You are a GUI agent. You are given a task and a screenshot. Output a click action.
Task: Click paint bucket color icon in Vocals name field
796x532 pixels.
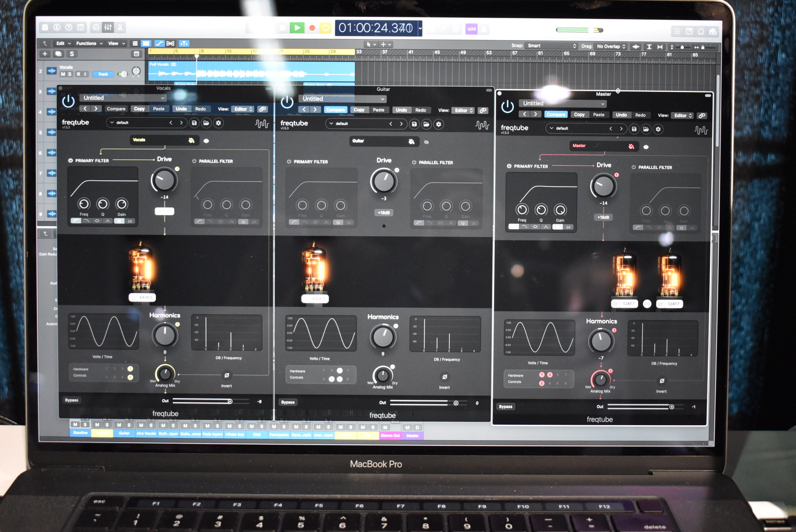click(x=191, y=141)
